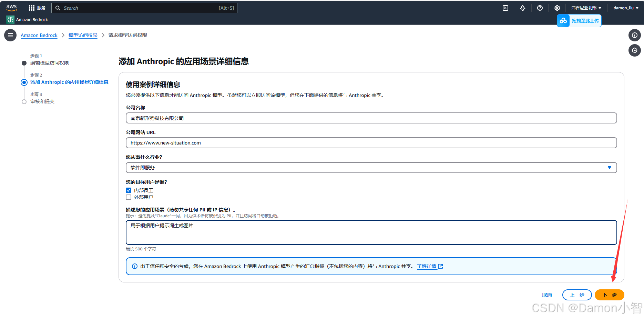
Task: Select step 3 审核和提交
Action: pos(42,101)
